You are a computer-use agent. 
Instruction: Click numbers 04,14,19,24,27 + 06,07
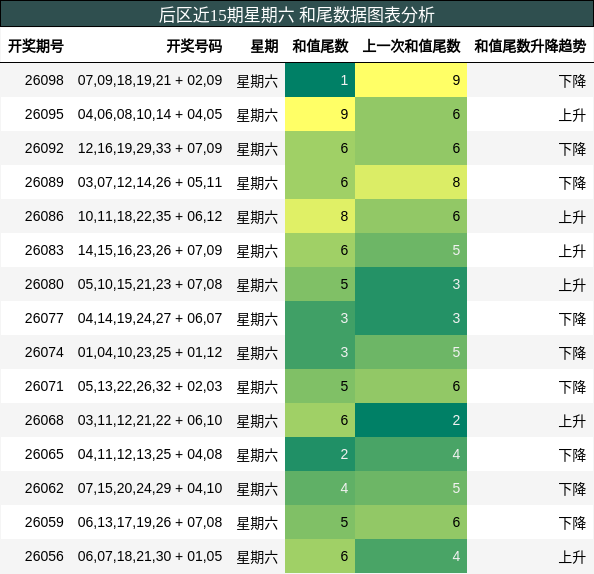(150, 318)
